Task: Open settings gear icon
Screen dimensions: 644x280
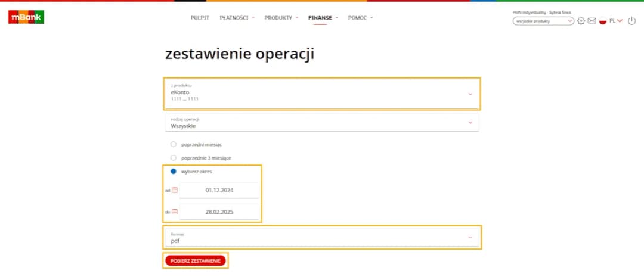Action: 581,21
